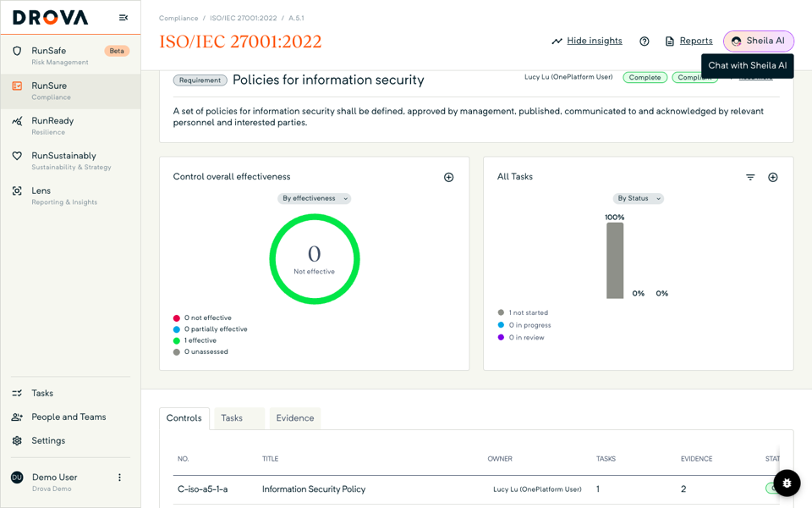Collapse the sidebar menu icon

pos(123,18)
